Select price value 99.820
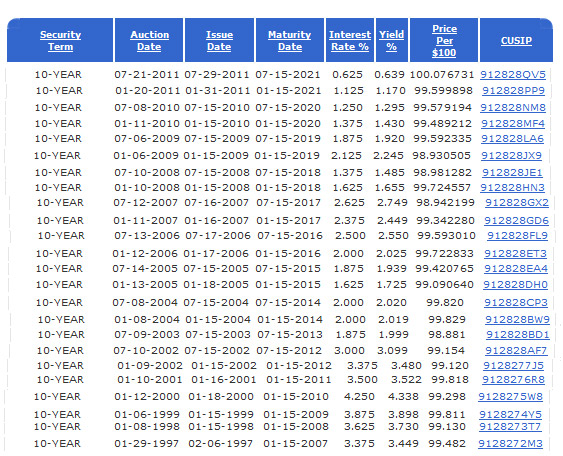This screenshot has width=563, height=456. click(445, 302)
